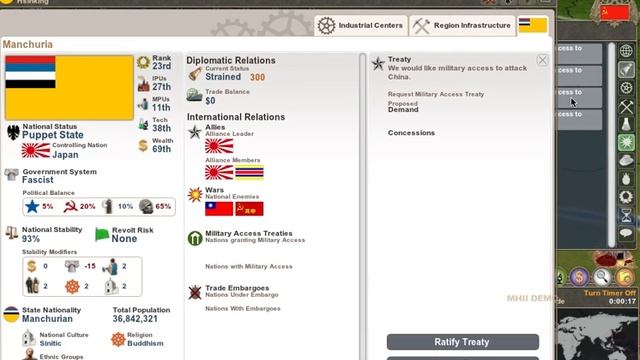Click the hourglass sidebar icon
Image resolution: width=640 pixels, height=360 pixels.
click(626, 215)
